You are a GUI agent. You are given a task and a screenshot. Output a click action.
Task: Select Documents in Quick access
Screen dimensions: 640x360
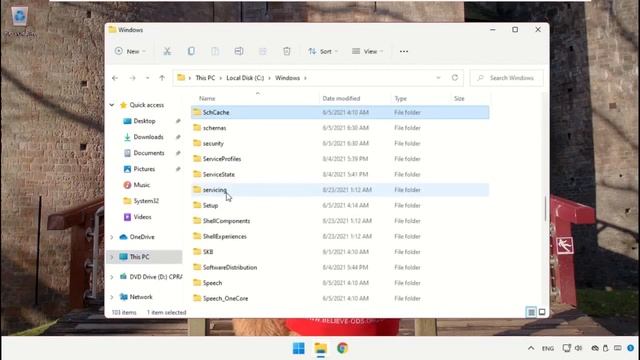point(149,153)
